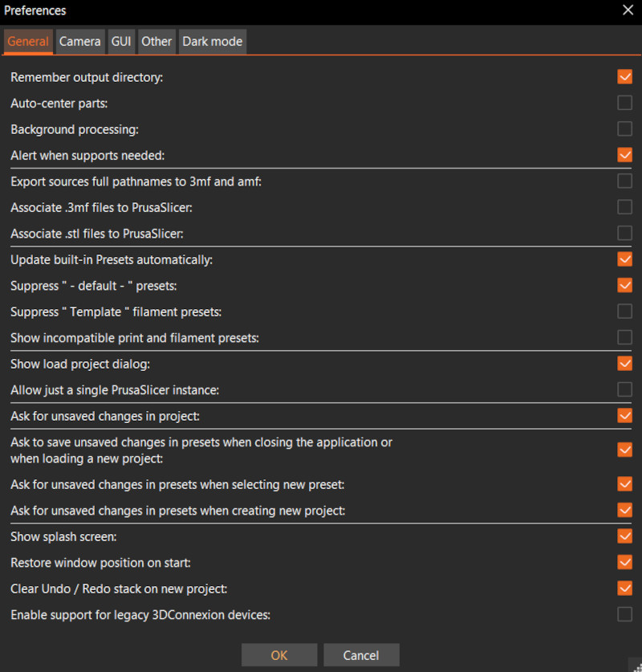Screen dimensions: 642x672
Task: Turn on Background processing
Action: point(624,128)
